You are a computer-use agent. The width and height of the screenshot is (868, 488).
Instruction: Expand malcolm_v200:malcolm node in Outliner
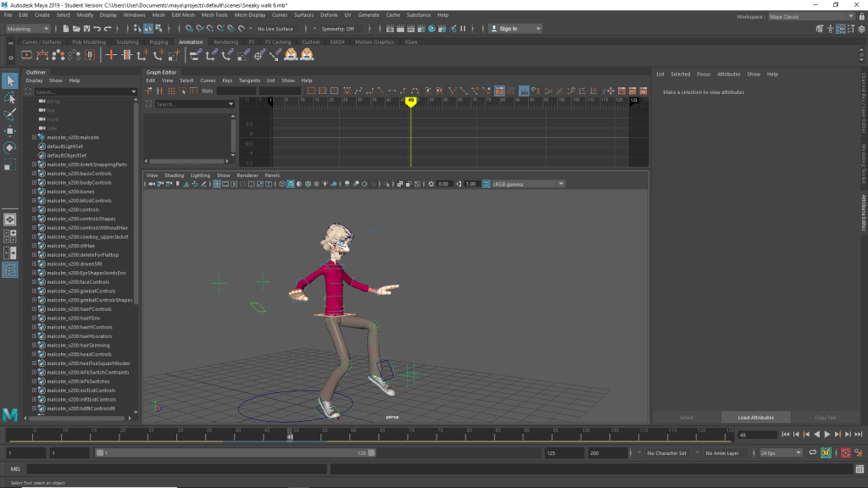point(34,137)
